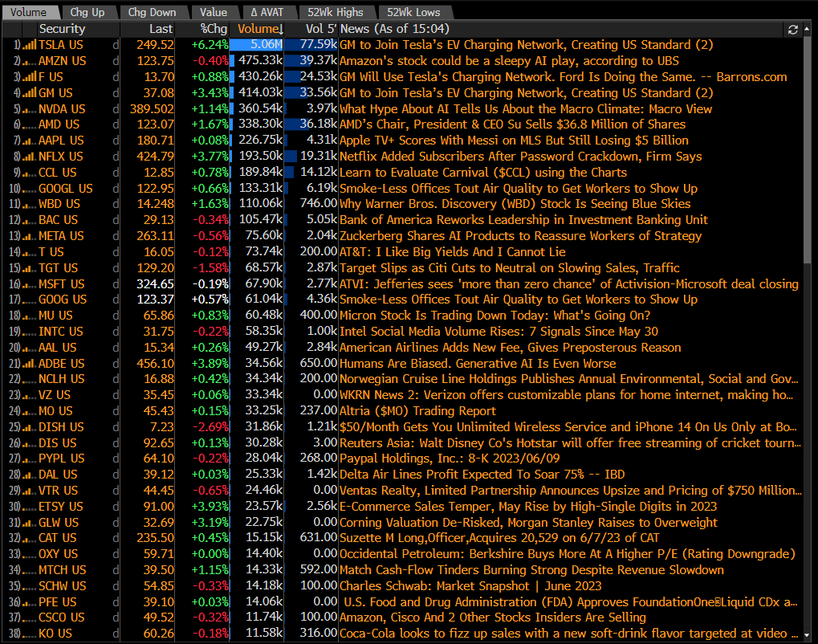Click the scrollbar up arrow
Screen dimensions: 818x644
click(x=808, y=29)
